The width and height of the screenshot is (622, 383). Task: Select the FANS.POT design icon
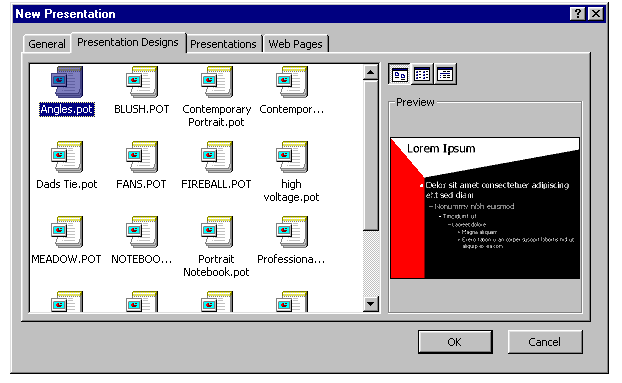[x=142, y=157]
